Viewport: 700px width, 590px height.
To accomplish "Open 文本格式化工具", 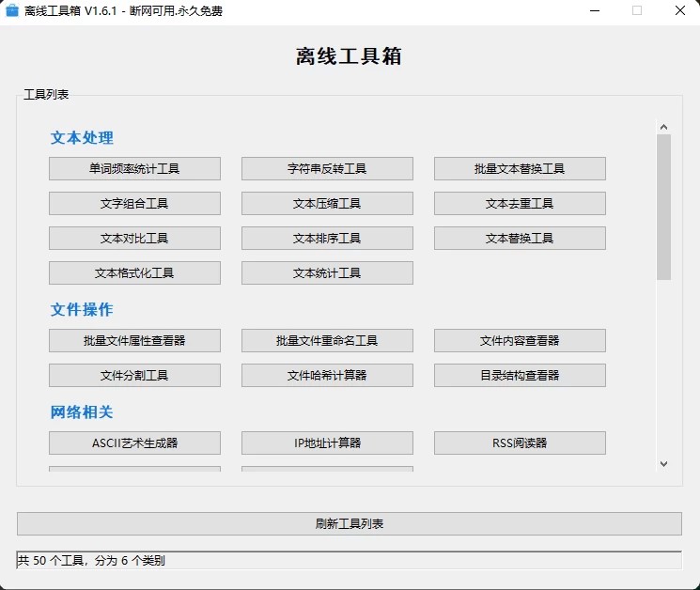I will [x=134, y=273].
